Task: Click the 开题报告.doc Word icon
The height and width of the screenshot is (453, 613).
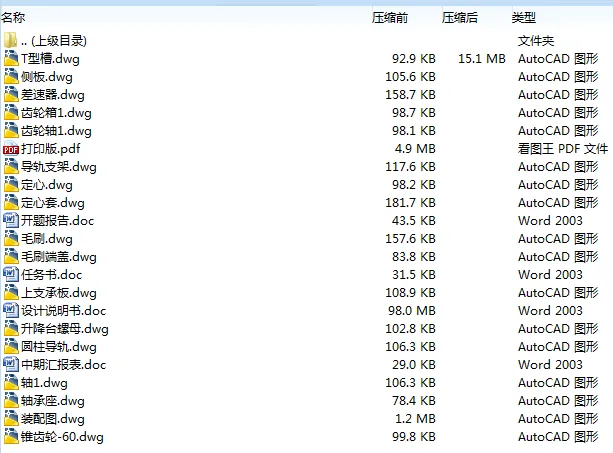Action: 11,221
